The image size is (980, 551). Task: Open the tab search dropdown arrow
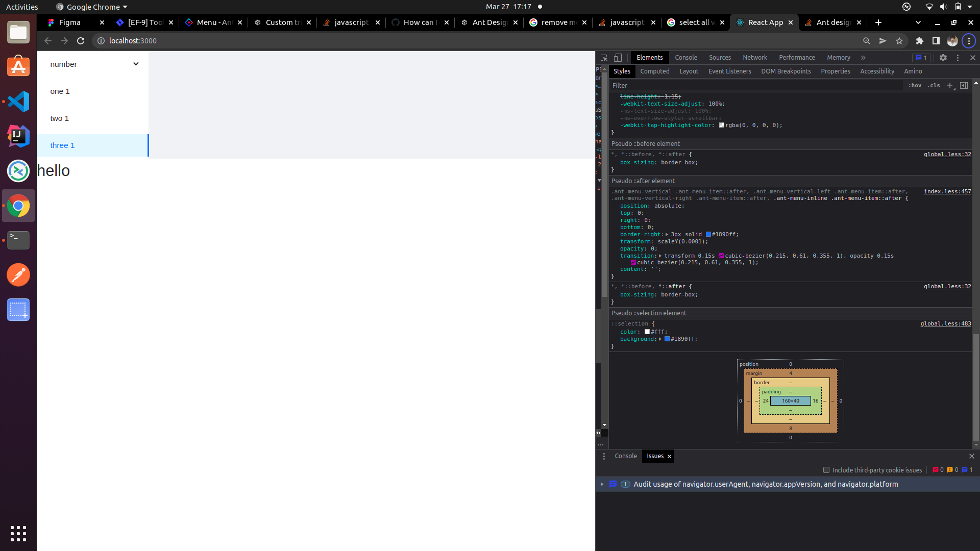918,22
